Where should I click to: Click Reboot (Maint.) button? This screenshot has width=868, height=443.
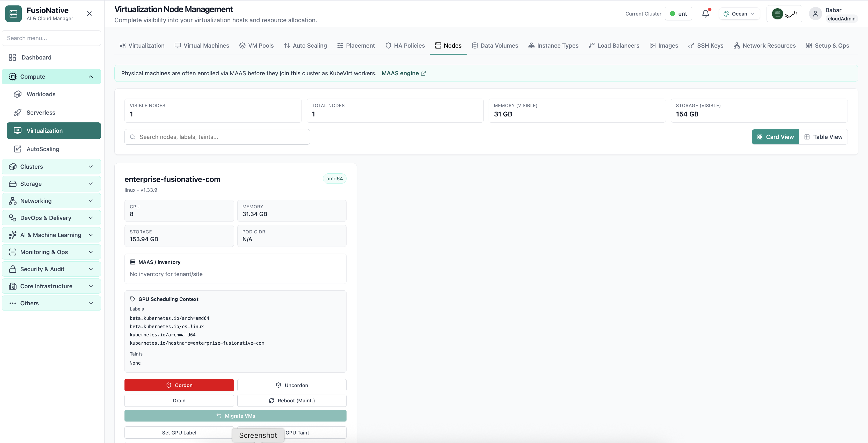point(292,401)
